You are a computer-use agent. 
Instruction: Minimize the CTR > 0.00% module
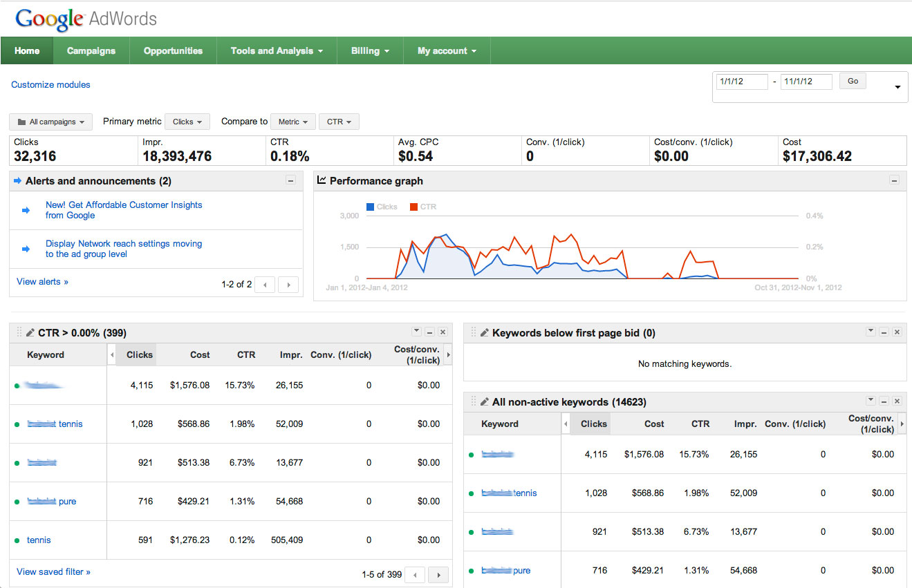[x=429, y=332]
